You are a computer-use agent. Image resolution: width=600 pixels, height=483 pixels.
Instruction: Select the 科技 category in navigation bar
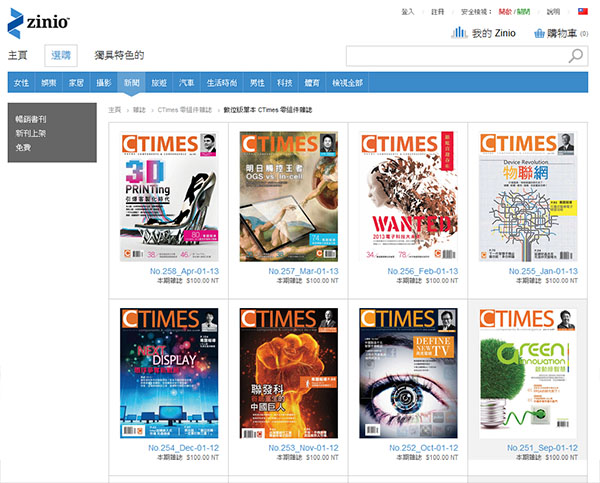point(285,82)
